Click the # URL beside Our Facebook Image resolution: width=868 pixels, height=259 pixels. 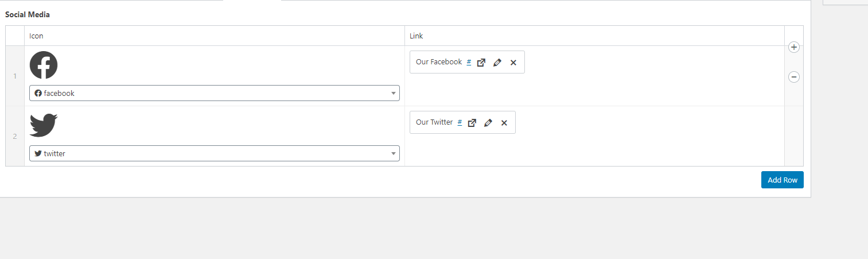469,62
